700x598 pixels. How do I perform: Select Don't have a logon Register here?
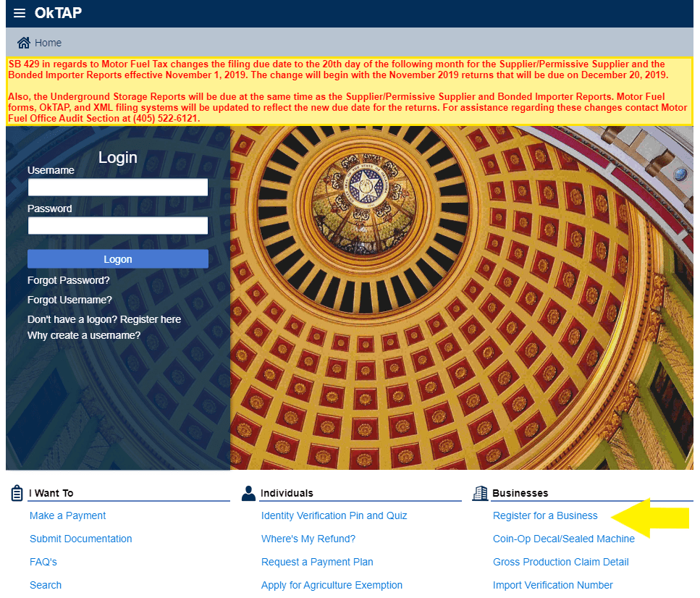point(104,319)
